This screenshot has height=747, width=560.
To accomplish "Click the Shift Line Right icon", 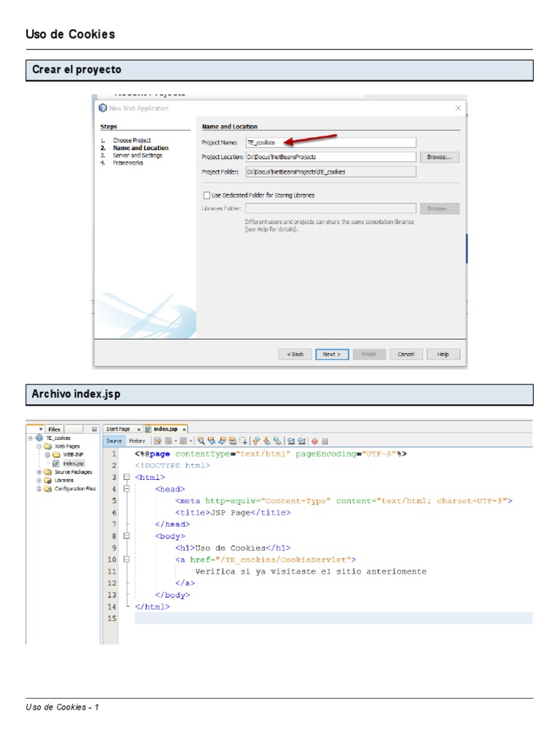I will [x=301, y=441].
